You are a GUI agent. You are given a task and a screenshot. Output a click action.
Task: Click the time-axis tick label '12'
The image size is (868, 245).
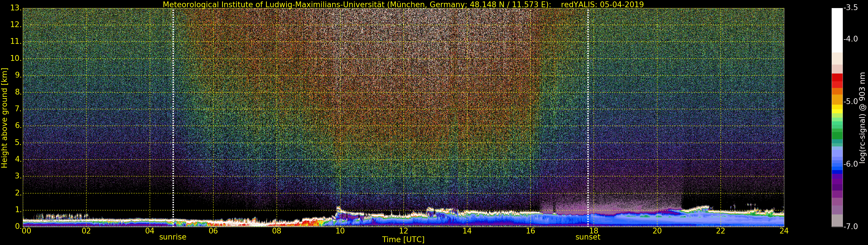click(x=403, y=231)
